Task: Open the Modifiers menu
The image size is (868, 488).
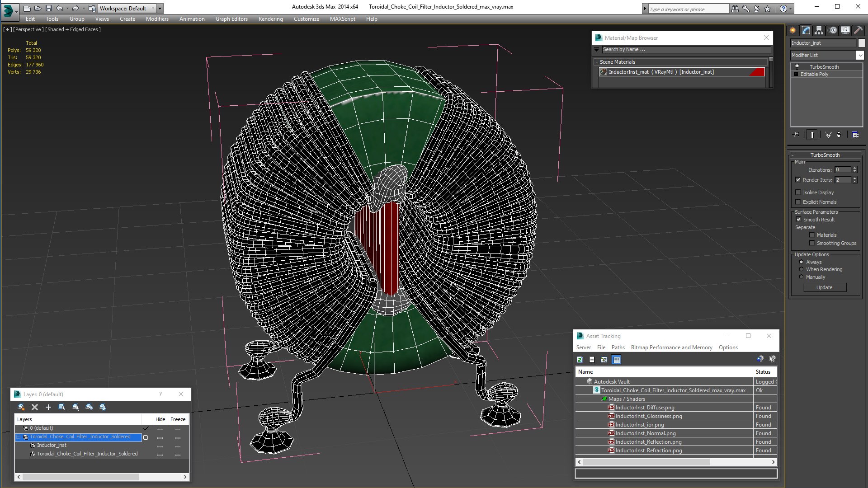Action: point(157,19)
